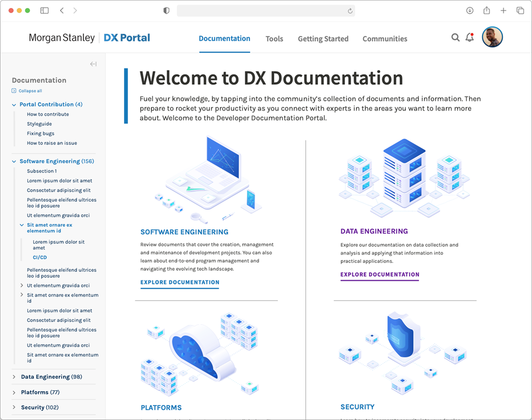532x420 pixels.
Task: Open the downloads icon in the browser toolbar
Action: coord(470,10)
